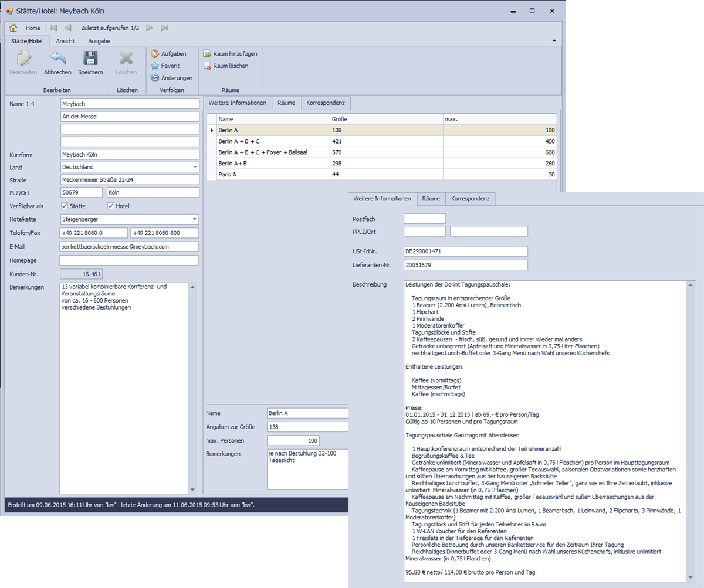Open the Hotelkette dropdown with Steigenberger

[195, 219]
